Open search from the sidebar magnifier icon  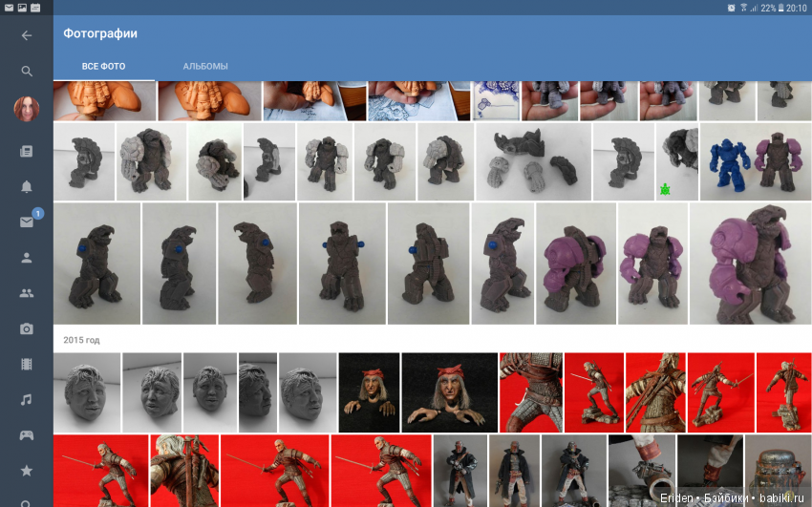[27, 71]
